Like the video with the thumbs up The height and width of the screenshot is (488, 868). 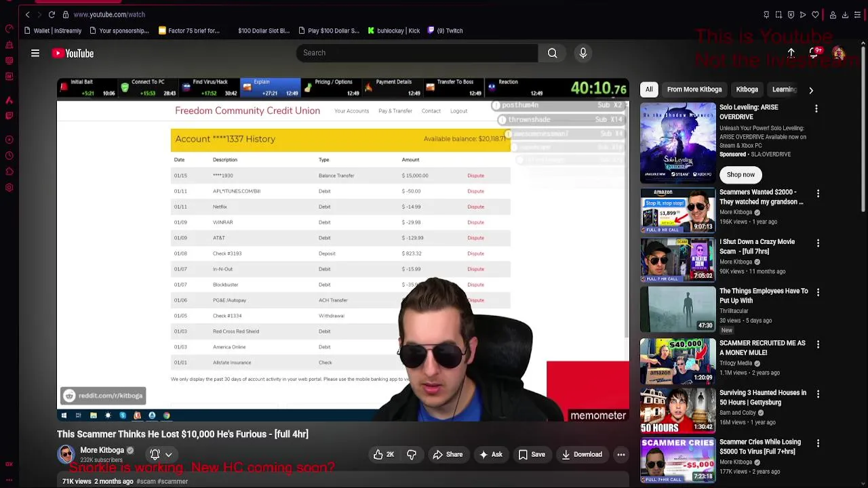pyautogui.click(x=384, y=455)
